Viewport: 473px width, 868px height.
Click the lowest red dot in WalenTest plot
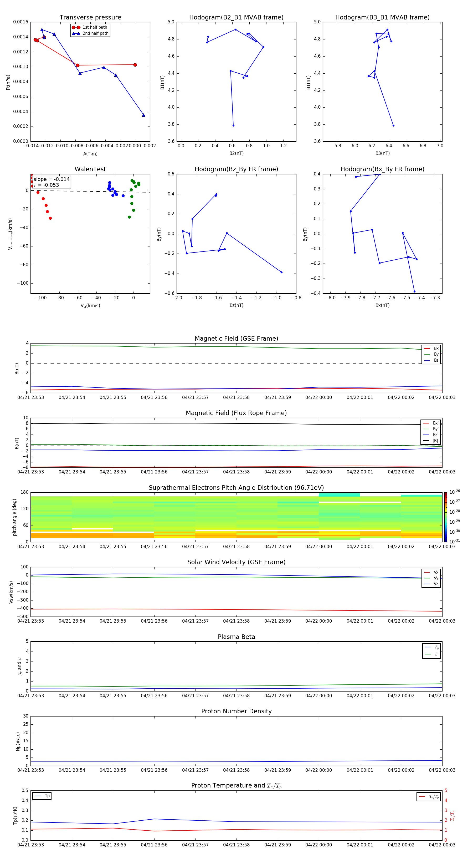[x=50, y=218]
